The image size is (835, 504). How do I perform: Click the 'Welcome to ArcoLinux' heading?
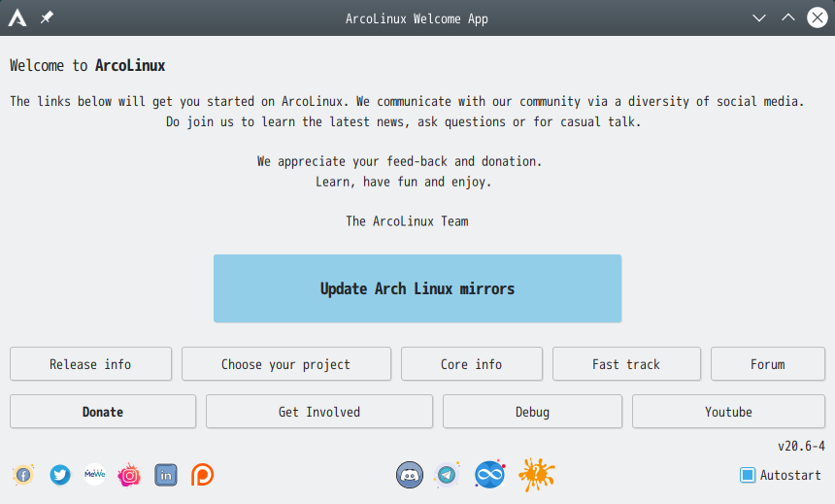(87, 65)
